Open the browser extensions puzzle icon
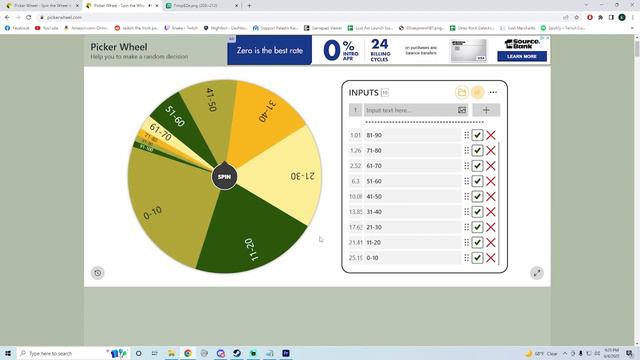This screenshot has height=360, width=640. point(600,18)
